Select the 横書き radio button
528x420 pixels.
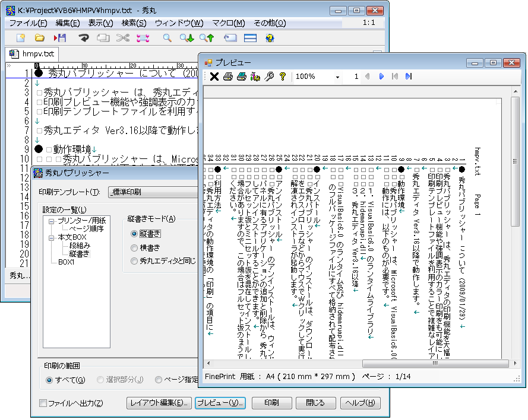134,247
